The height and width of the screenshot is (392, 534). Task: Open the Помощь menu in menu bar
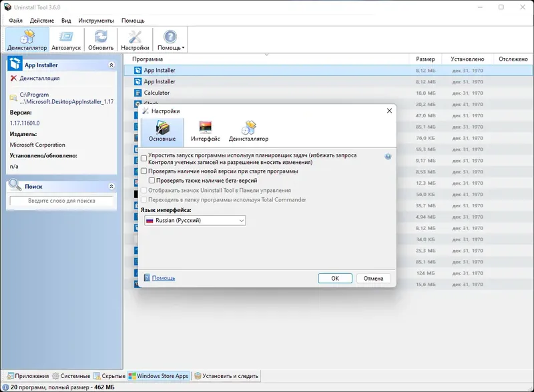click(x=133, y=21)
